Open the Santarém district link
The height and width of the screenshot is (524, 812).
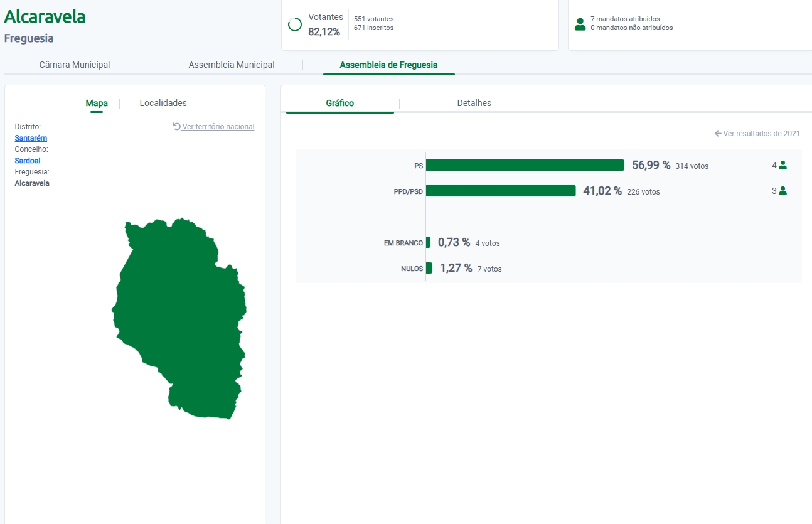click(31, 138)
